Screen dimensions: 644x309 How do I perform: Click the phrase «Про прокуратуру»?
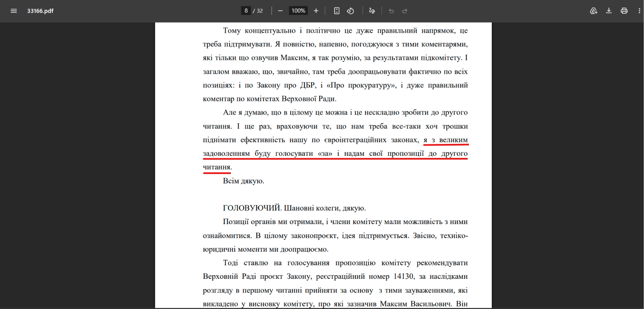pyautogui.click(x=360, y=85)
